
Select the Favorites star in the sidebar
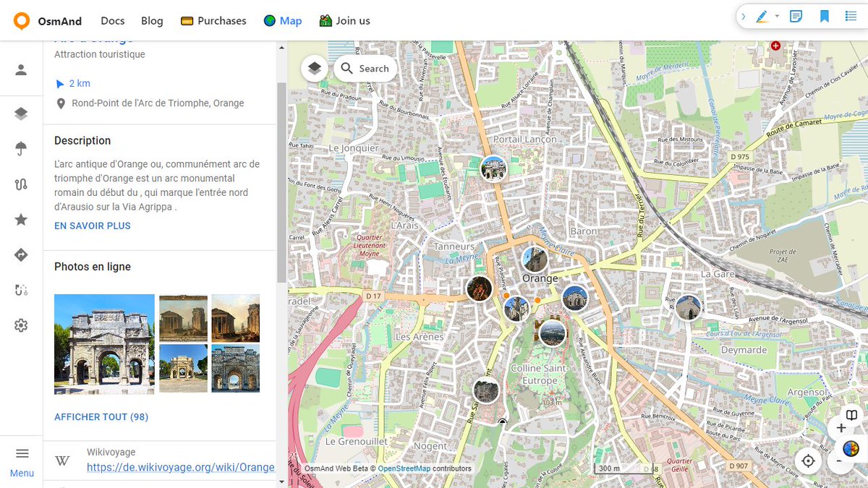pyautogui.click(x=21, y=219)
